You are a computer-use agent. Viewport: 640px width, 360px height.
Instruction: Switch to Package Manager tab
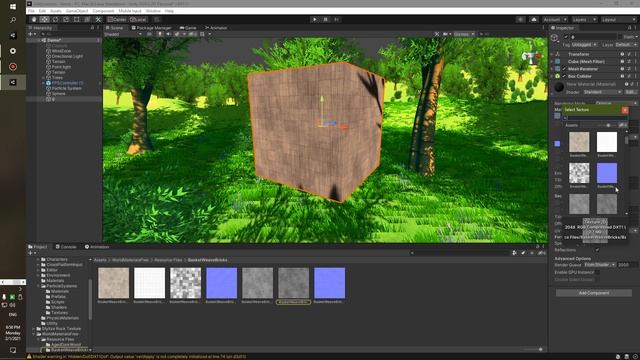151,28
